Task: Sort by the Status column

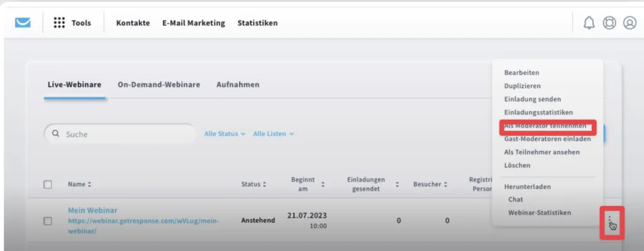Action: pos(253,184)
